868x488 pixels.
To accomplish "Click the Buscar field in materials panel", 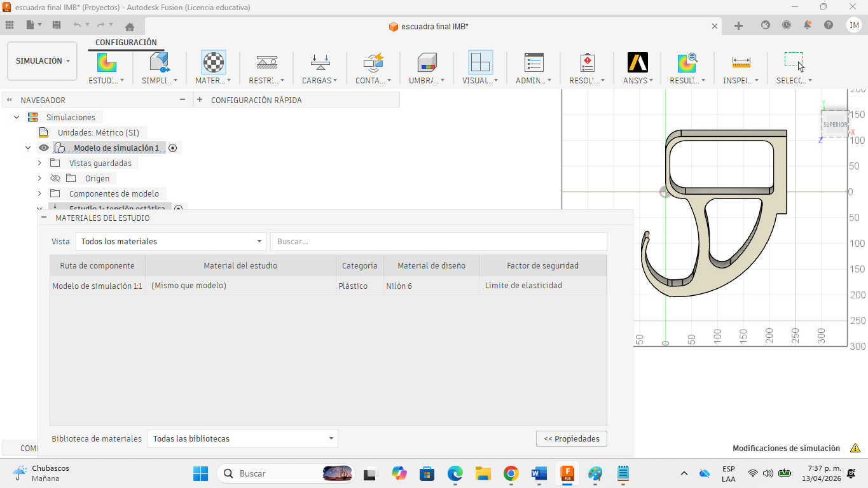I will tap(438, 242).
